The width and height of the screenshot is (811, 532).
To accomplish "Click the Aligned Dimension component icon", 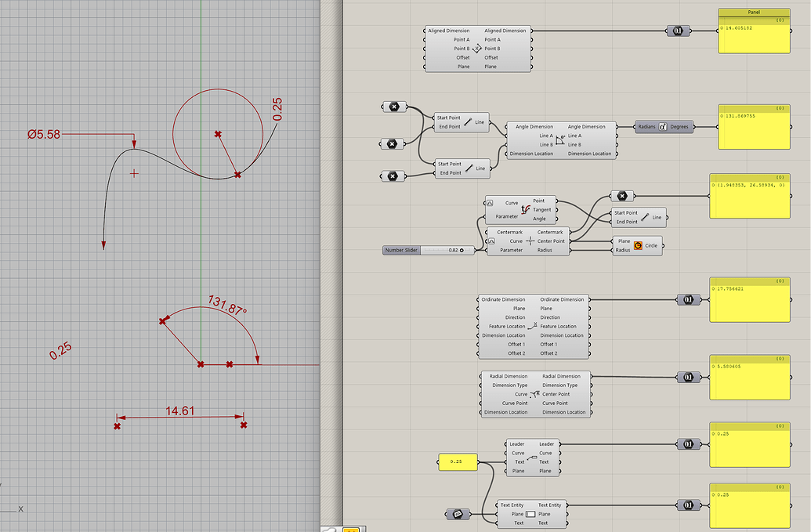I will tap(477, 48).
